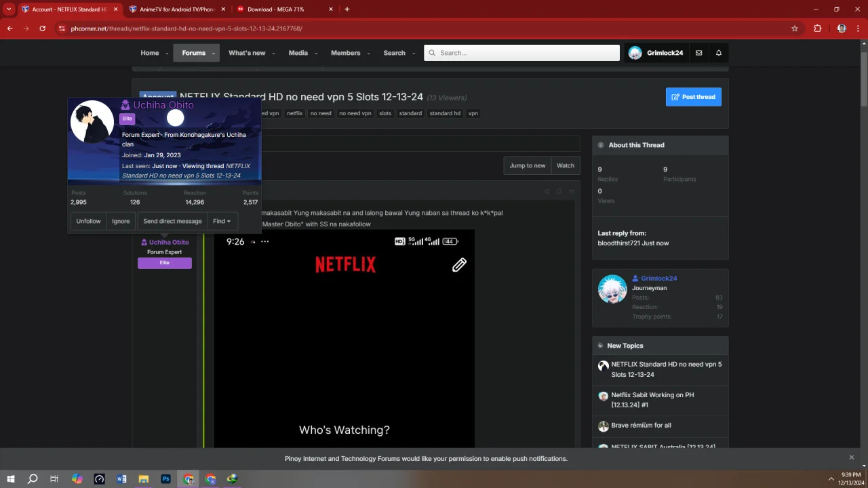
Task: Open Copilot from the taskbar
Action: (x=77, y=479)
